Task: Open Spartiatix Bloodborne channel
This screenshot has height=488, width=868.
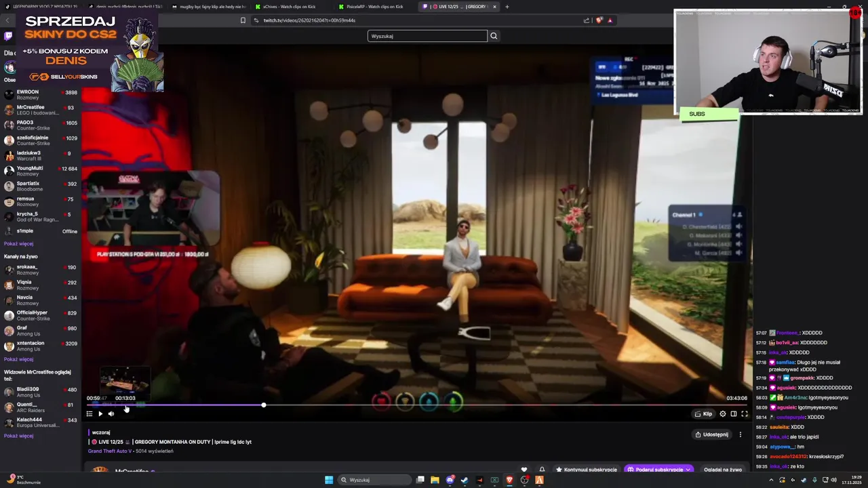Action: coord(41,186)
